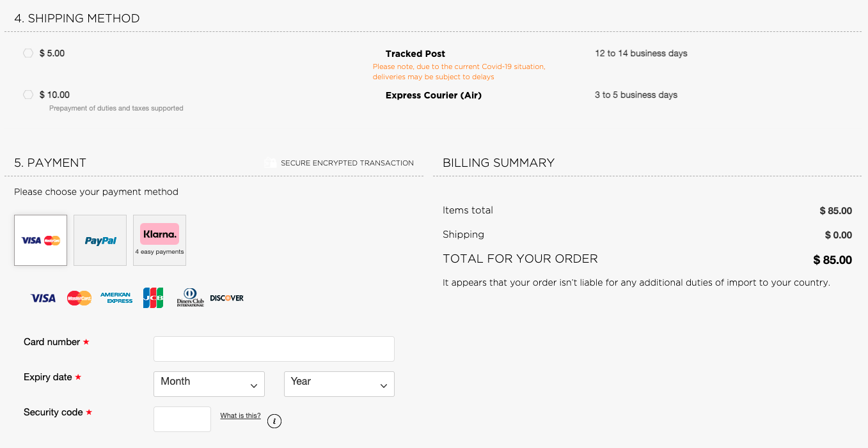Click the Visa logo in card list
Viewport: 868px width, 448px height.
pyautogui.click(x=43, y=298)
